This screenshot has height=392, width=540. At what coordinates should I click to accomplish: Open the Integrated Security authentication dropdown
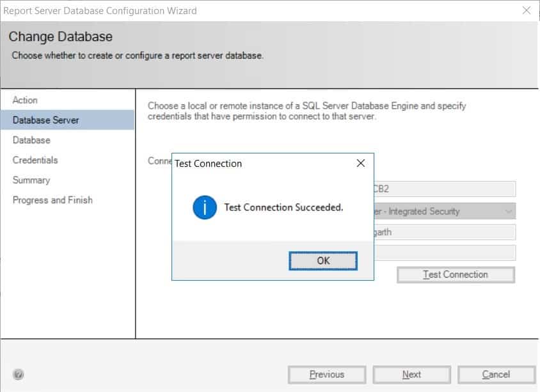click(x=445, y=211)
